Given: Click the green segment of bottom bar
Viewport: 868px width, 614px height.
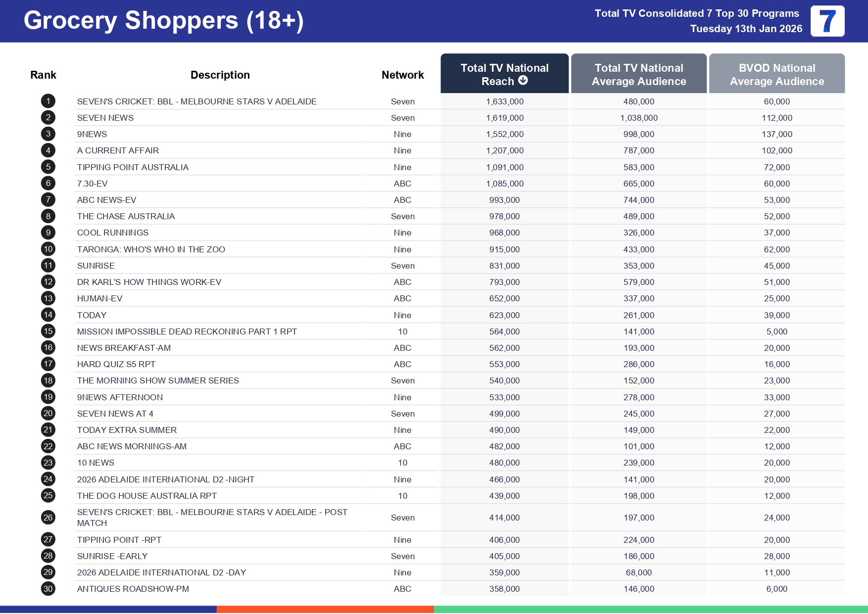Looking at the screenshot, I should click(650, 610).
